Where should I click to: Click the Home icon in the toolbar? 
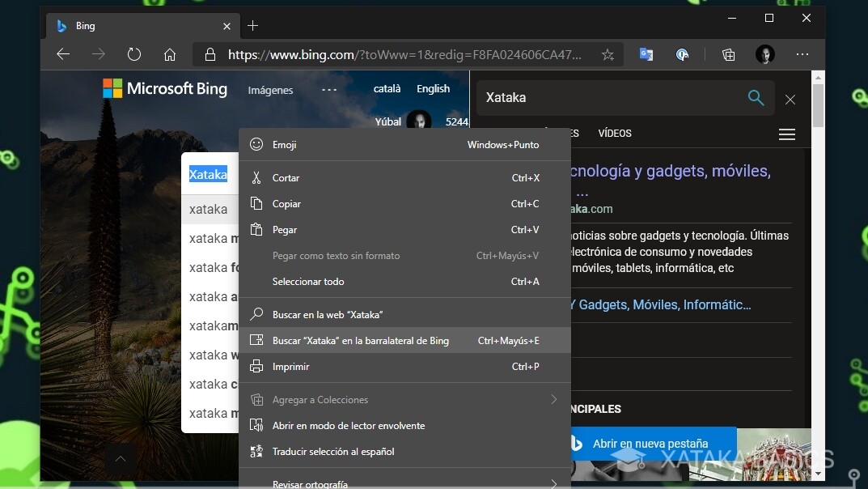click(x=170, y=54)
